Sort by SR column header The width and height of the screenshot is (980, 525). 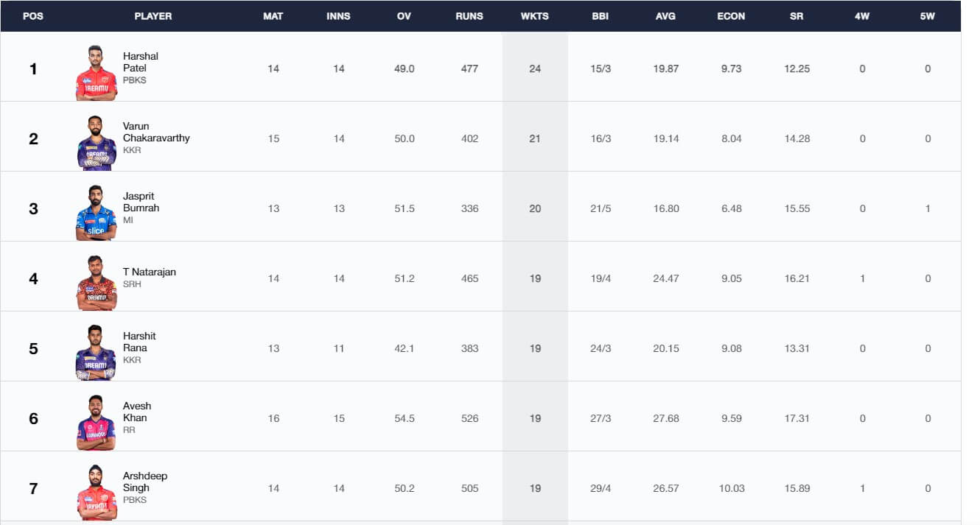(797, 16)
